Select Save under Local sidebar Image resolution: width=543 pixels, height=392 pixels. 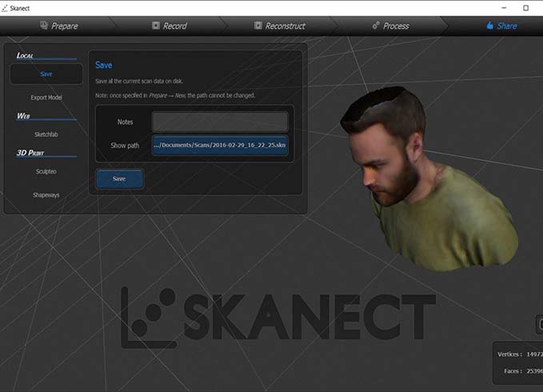coord(46,74)
